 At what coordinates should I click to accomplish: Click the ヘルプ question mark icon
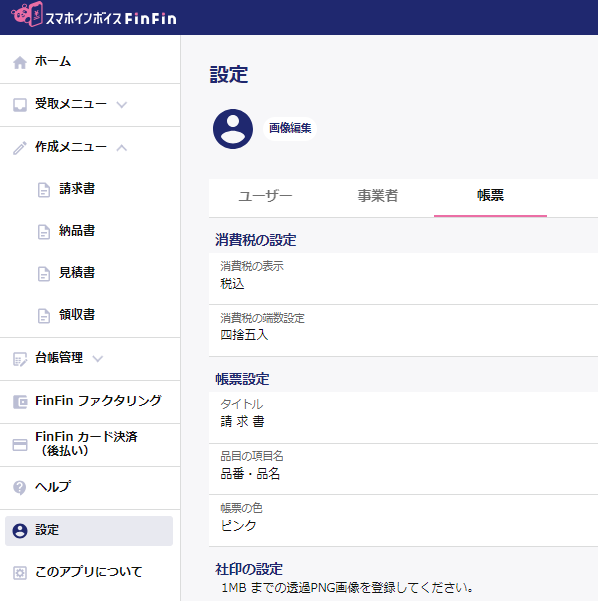click(x=20, y=488)
